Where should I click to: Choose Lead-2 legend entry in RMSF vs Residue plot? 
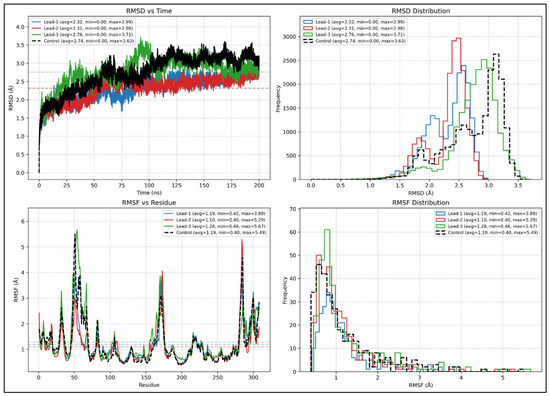coord(215,220)
